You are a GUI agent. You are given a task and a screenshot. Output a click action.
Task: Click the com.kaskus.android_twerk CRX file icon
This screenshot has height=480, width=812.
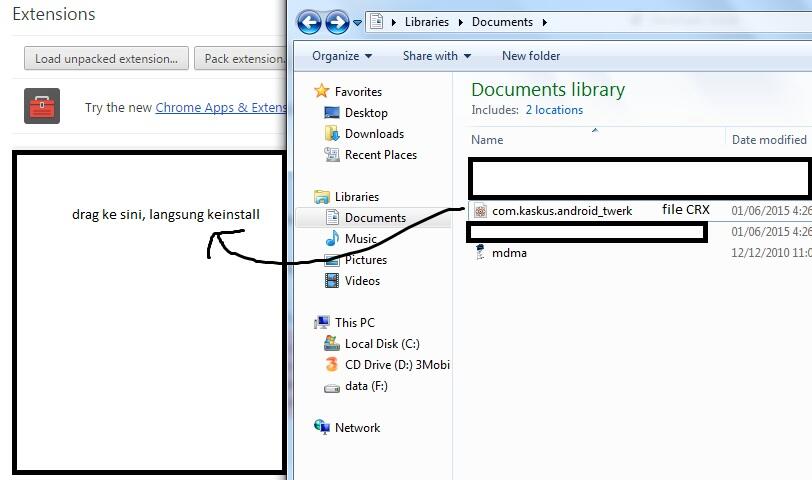(x=480, y=211)
